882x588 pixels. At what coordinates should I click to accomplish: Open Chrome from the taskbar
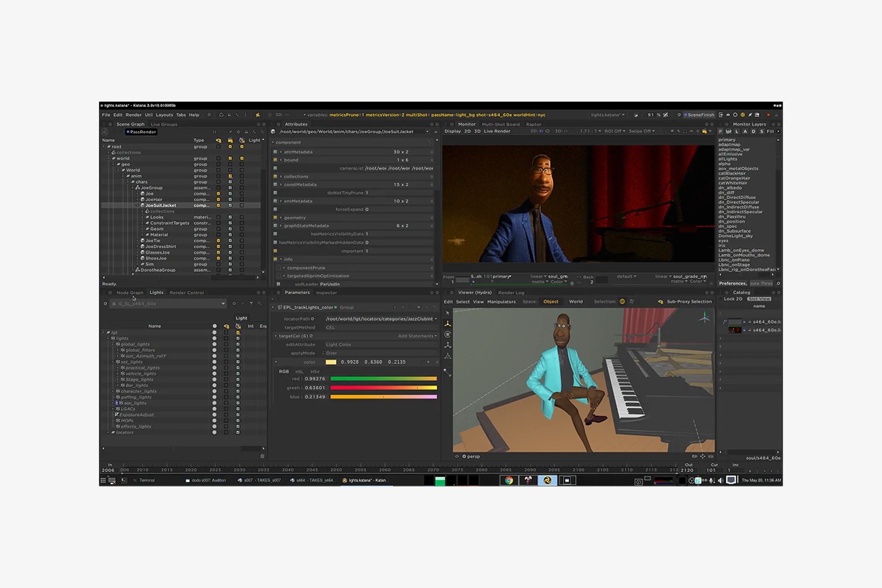pos(509,480)
